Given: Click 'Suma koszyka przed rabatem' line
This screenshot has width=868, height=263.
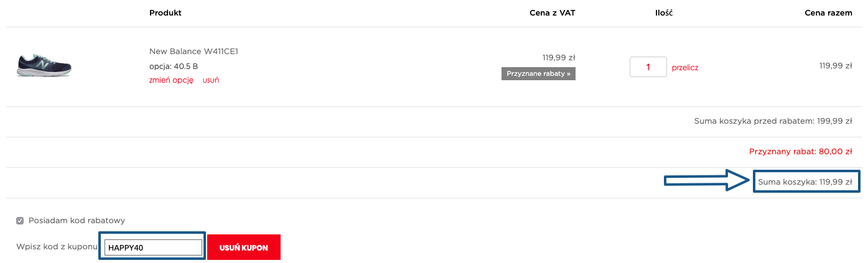Looking at the screenshot, I should click(x=773, y=121).
